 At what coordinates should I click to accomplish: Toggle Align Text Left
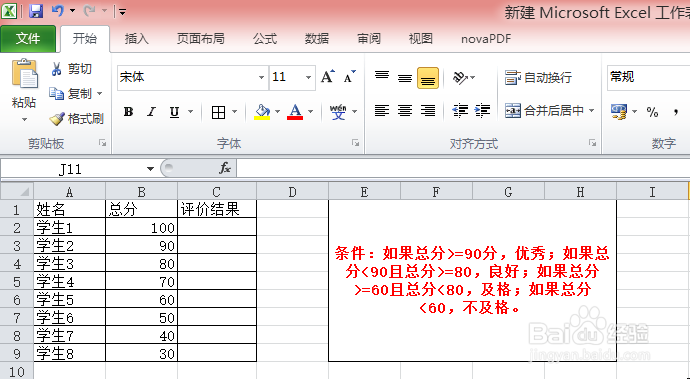382,110
